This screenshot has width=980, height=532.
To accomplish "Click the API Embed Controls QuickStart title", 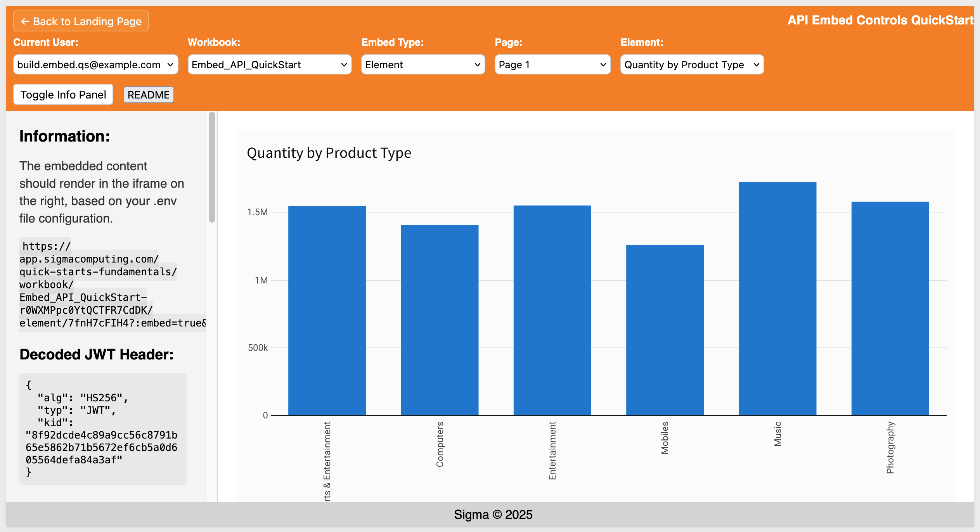I will point(880,20).
